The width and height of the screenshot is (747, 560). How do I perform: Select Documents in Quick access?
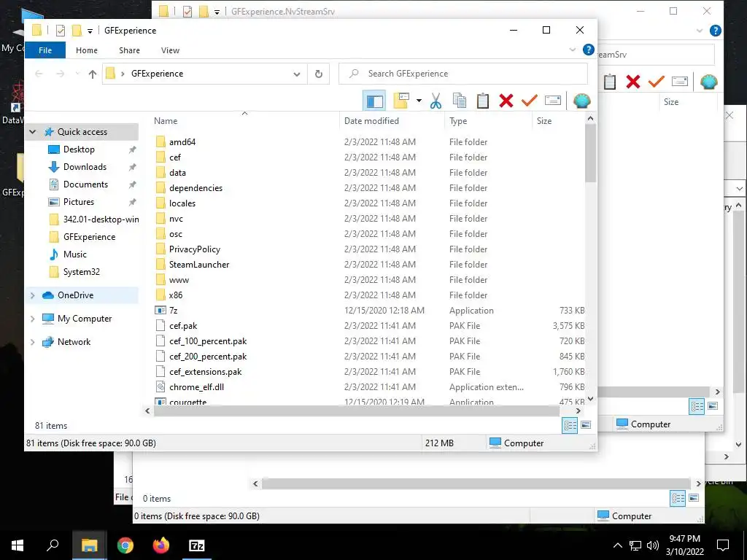click(86, 184)
